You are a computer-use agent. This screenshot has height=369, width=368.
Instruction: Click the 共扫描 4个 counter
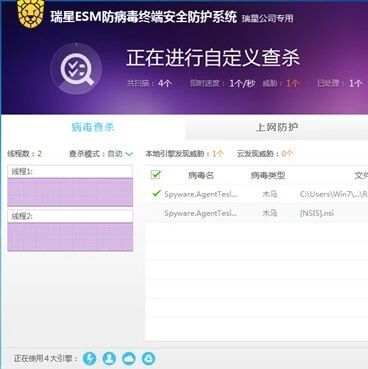point(149,83)
